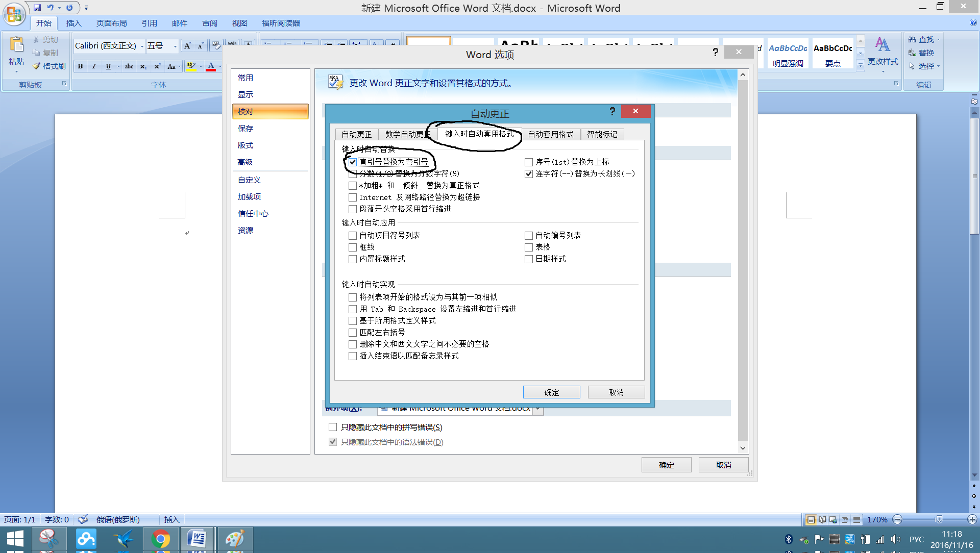Viewport: 980px width, 553px height.
Task: Click the Grow Font icon
Action: [x=187, y=46]
